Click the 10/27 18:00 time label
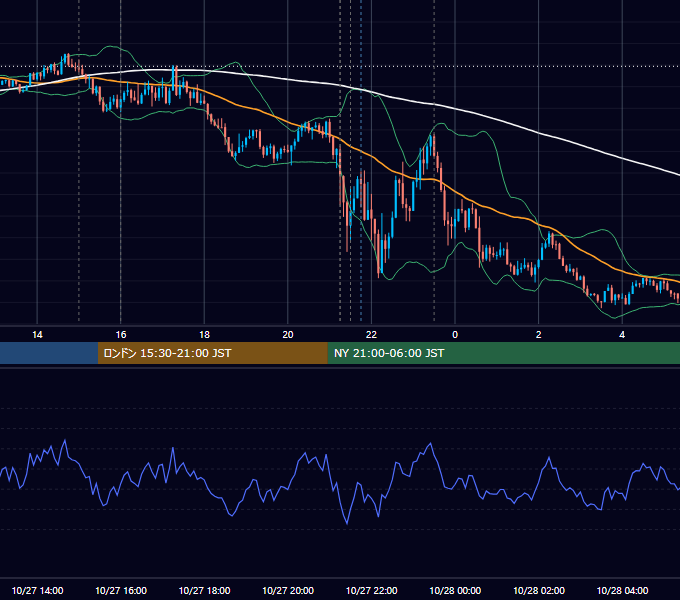The height and width of the screenshot is (600, 680). click(204, 590)
